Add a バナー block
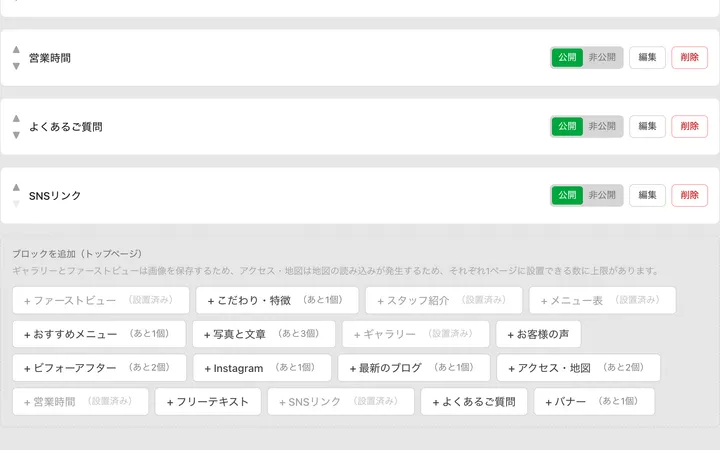 [x=594, y=402]
